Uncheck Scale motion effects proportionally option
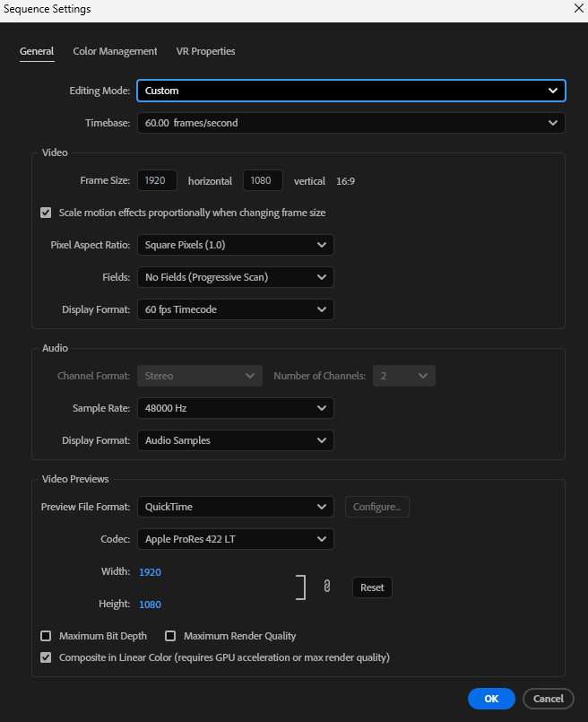The width and height of the screenshot is (588, 722). (x=46, y=213)
